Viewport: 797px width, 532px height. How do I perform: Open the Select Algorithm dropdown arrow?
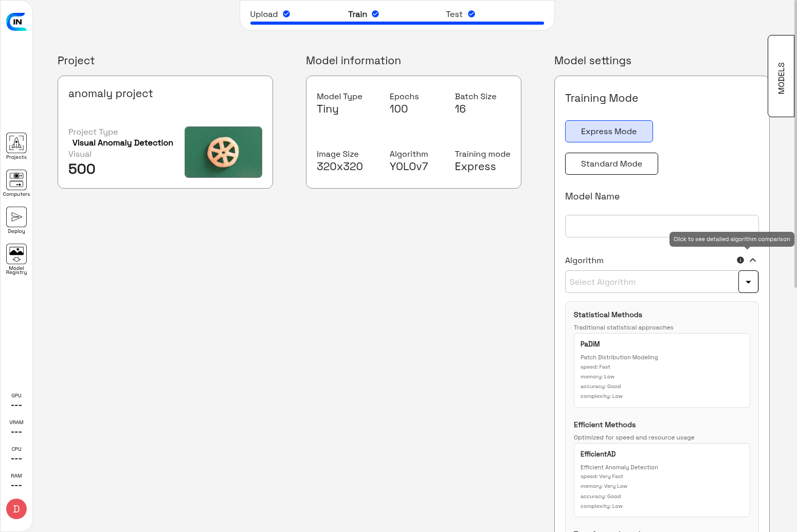[x=748, y=282]
